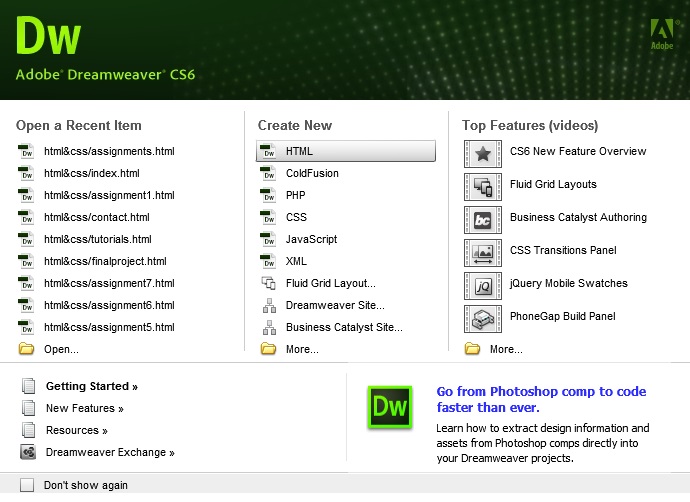Create a Business Catalyst Site...
The width and height of the screenshot is (690, 502).
click(344, 327)
